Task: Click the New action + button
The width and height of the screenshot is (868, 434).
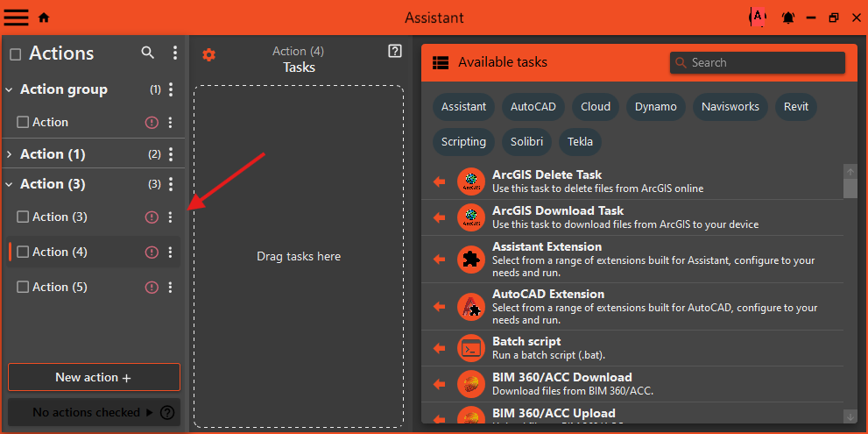Action: (94, 377)
